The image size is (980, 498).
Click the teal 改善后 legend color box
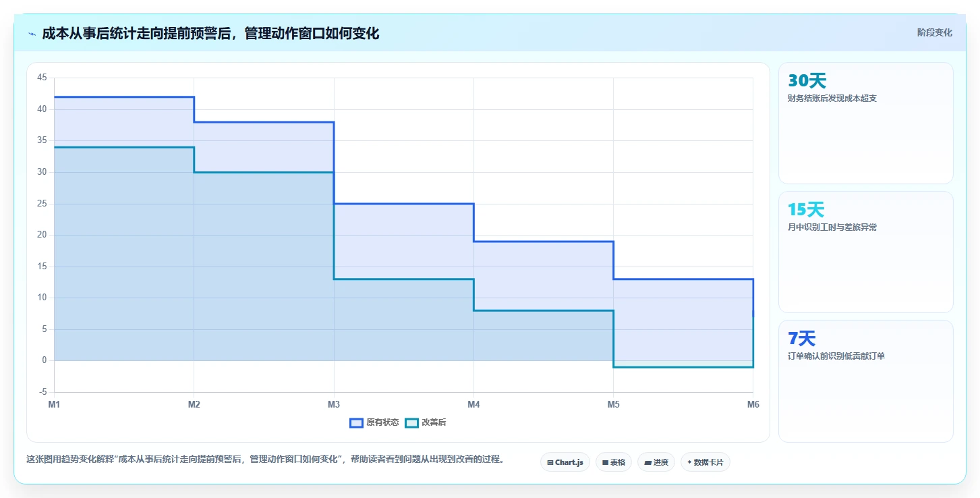tap(412, 423)
